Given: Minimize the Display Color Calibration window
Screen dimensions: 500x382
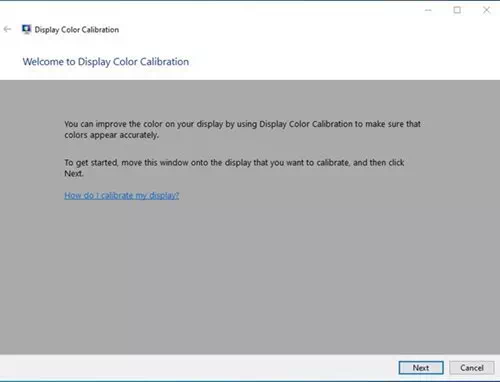Looking at the screenshot, I should coord(428,10).
